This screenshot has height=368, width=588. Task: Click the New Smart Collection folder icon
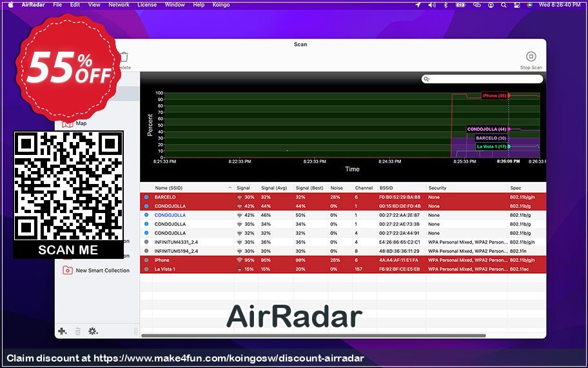68,271
